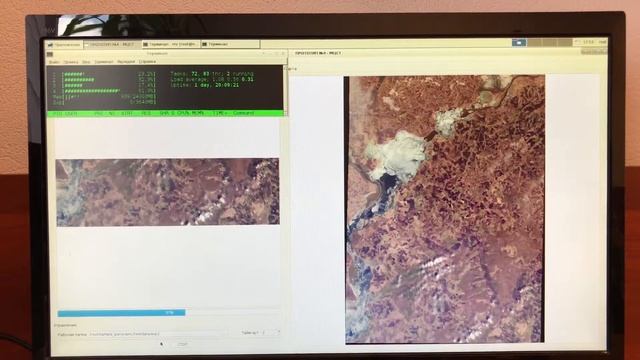The height and width of the screenshot is (360, 640).
Task: Click the terminal vertical scrollbar
Action: 286,91
